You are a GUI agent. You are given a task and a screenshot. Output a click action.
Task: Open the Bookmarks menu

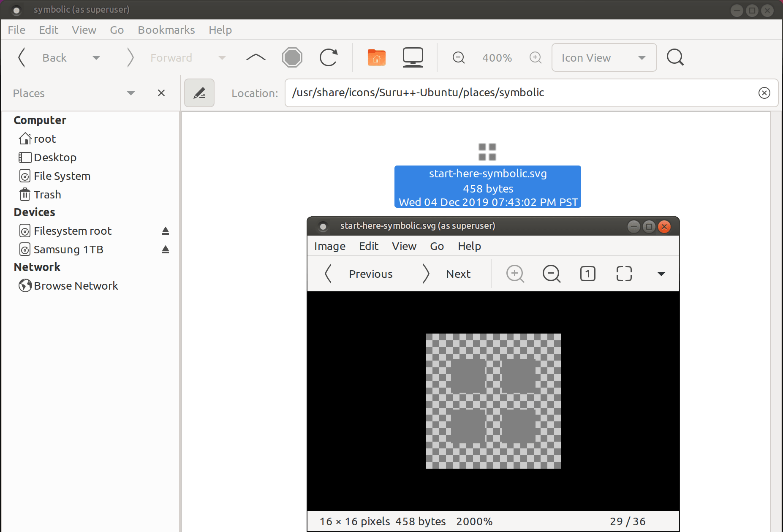(166, 30)
